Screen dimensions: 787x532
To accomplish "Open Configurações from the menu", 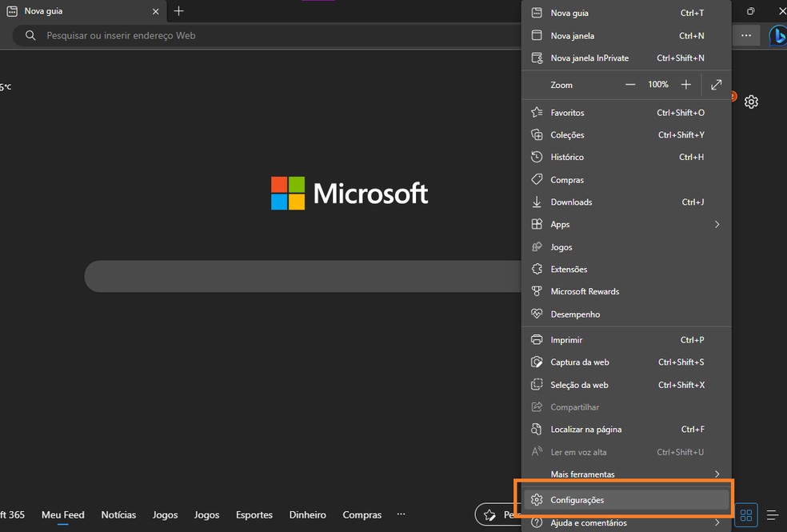I will pos(626,500).
